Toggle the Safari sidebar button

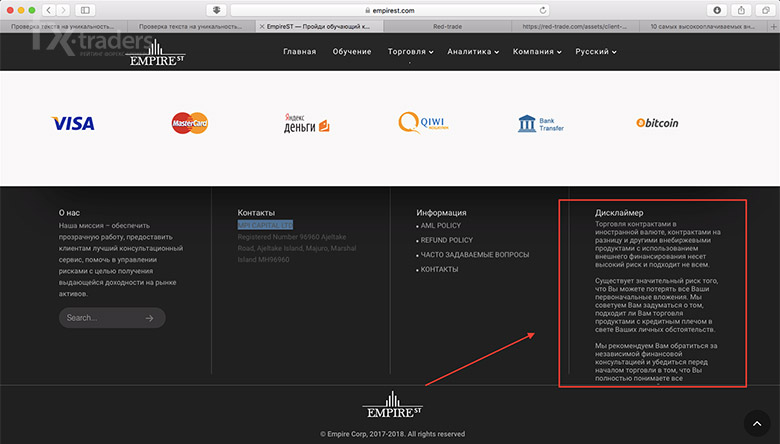(86, 10)
